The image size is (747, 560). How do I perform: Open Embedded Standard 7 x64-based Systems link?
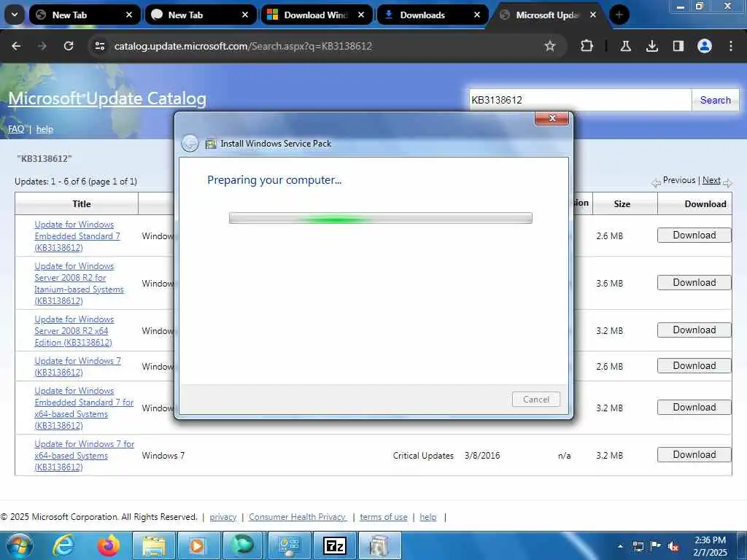click(84, 408)
